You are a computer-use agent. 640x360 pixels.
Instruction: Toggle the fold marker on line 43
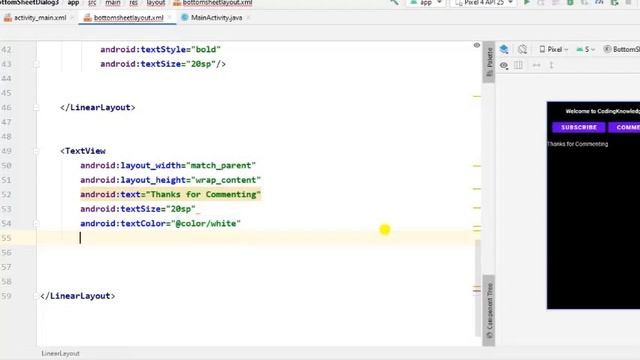[36, 64]
